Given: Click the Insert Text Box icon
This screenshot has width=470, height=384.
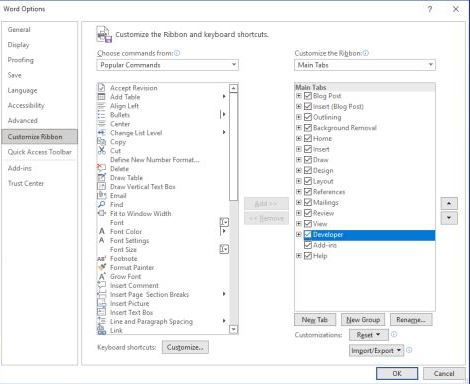Looking at the screenshot, I should (101, 312).
